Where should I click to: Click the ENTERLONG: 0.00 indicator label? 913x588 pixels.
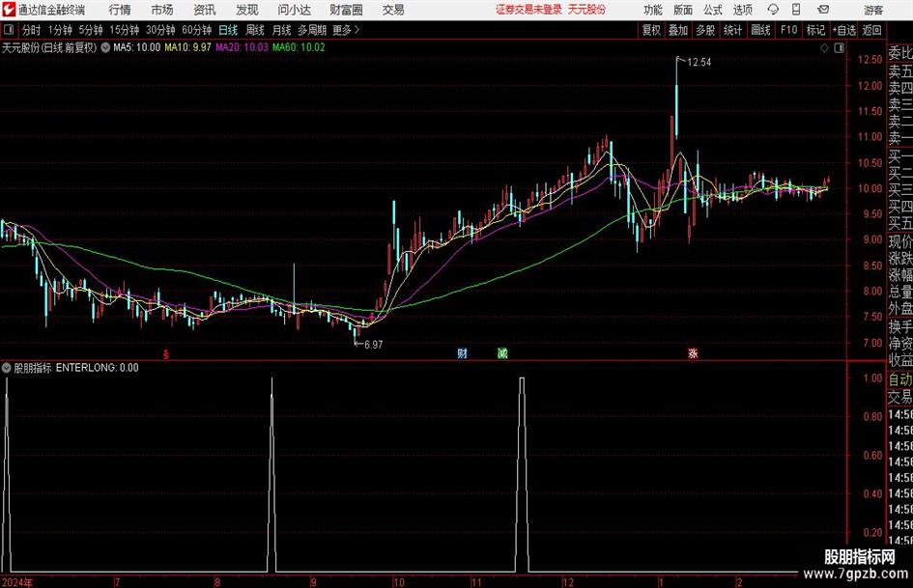98,367
